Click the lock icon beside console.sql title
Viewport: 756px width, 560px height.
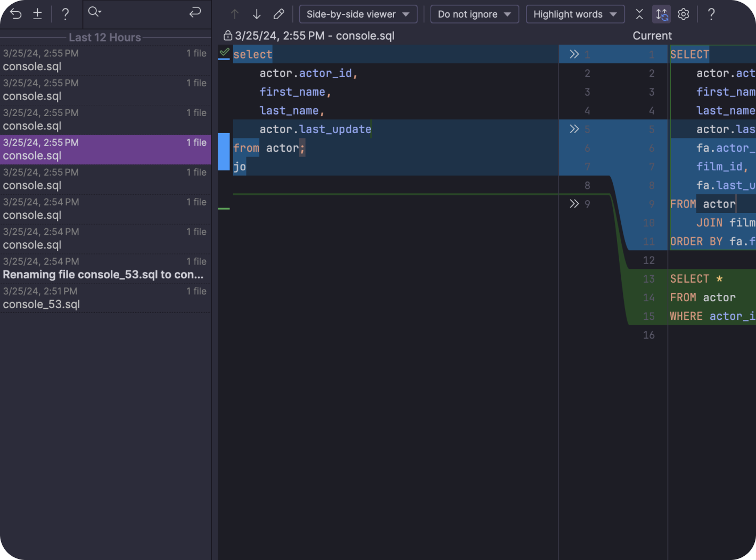(228, 36)
